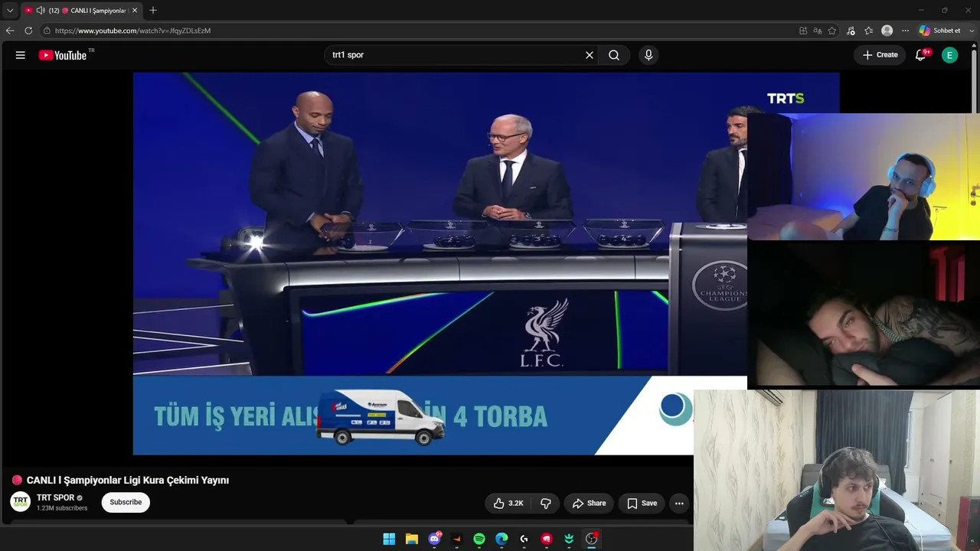Viewport: 980px width, 551px height.
Task: Open Logitech G HUB from the taskbar
Action: pyautogui.click(x=524, y=539)
